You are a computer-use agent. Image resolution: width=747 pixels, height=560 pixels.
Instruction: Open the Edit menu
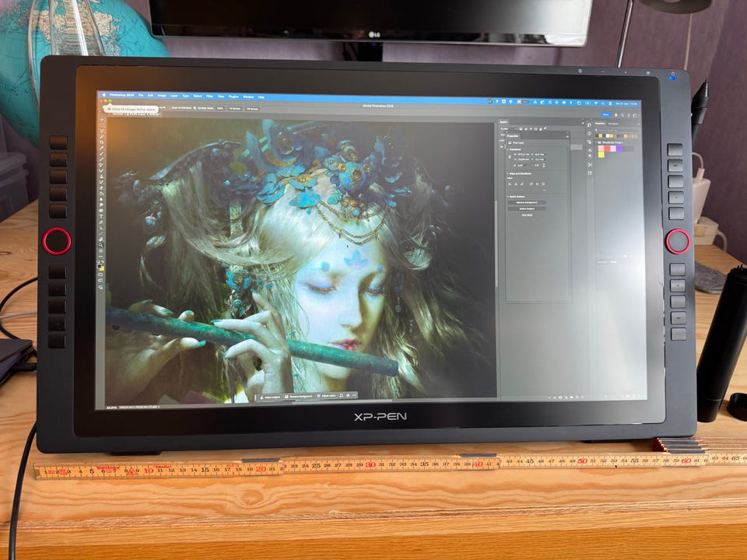150,95
